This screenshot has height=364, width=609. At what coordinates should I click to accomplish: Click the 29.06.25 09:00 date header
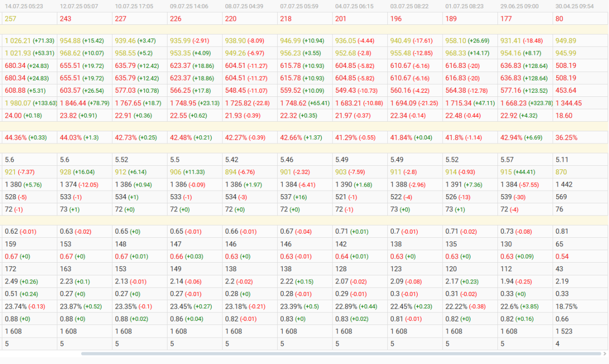pyautogui.click(x=520, y=7)
